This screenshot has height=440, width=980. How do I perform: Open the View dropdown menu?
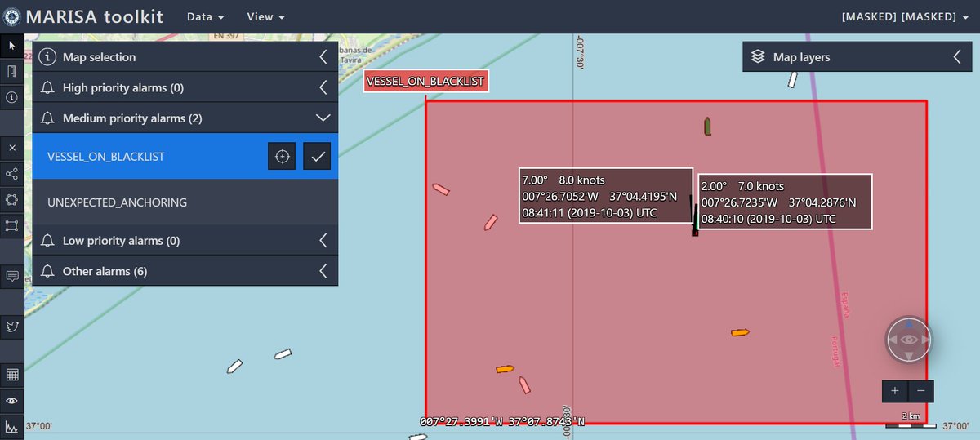tap(265, 16)
